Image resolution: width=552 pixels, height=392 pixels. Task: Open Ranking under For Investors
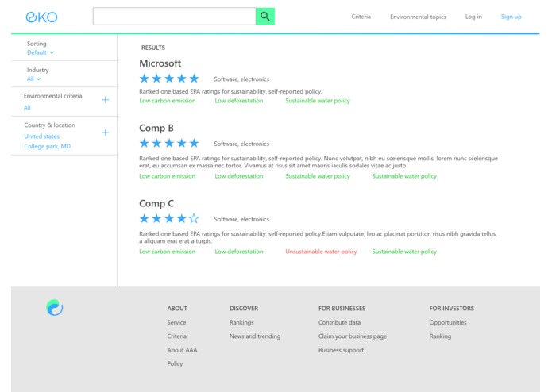click(440, 336)
